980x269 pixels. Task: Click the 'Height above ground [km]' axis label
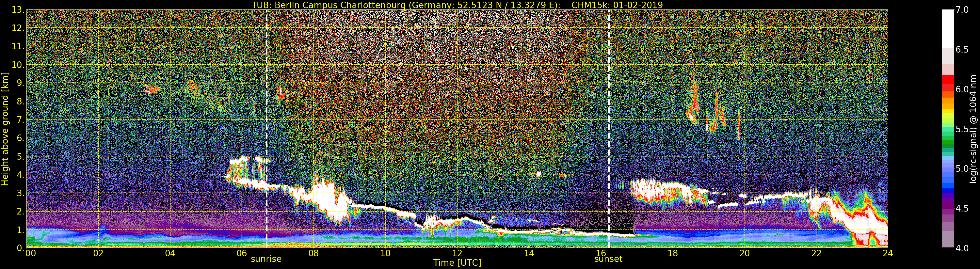click(x=5, y=129)
